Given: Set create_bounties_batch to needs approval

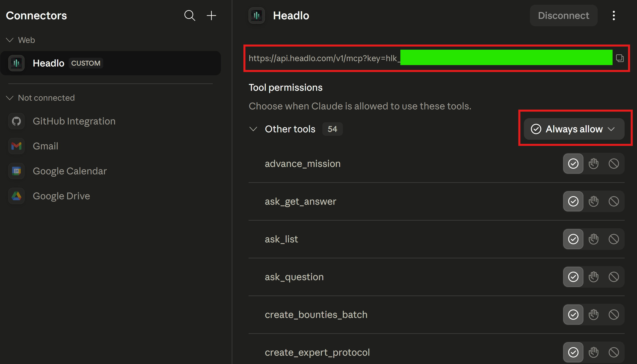Looking at the screenshot, I should [593, 315].
